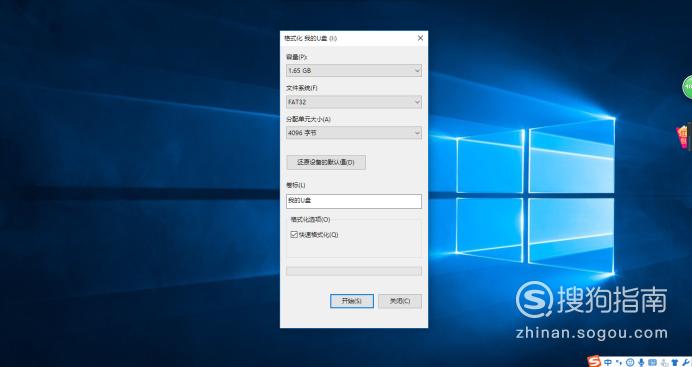Click the Sogou S logo in the input bar

tap(594, 361)
